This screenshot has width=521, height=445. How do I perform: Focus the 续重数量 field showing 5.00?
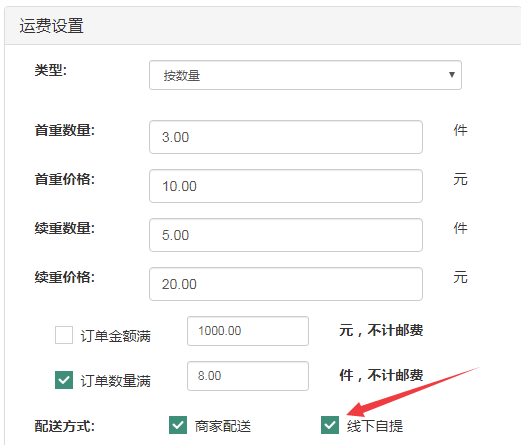pyautogui.click(x=286, y=235)
